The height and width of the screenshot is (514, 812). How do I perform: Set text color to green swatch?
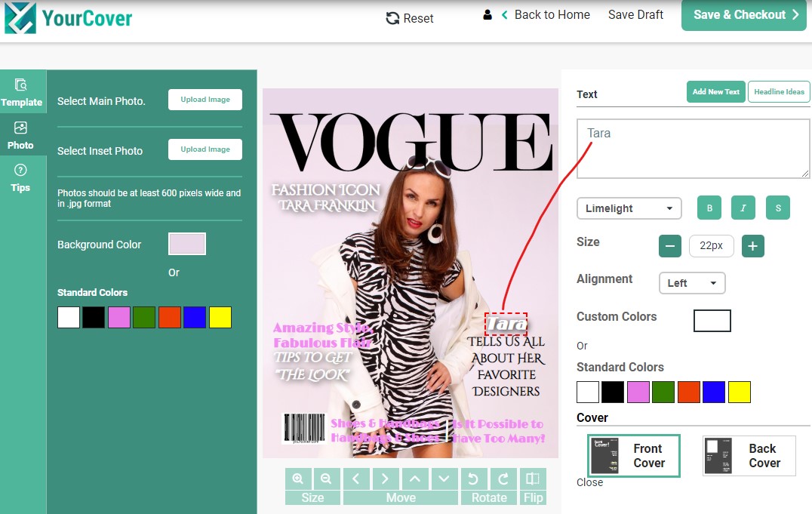(x=663, y=392)
